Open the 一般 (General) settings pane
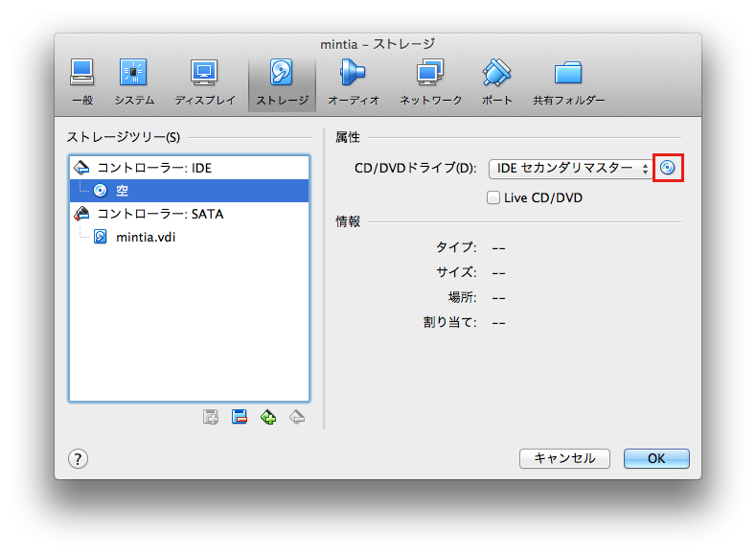This screenshot has width=756, height=555. pos(81,81)
